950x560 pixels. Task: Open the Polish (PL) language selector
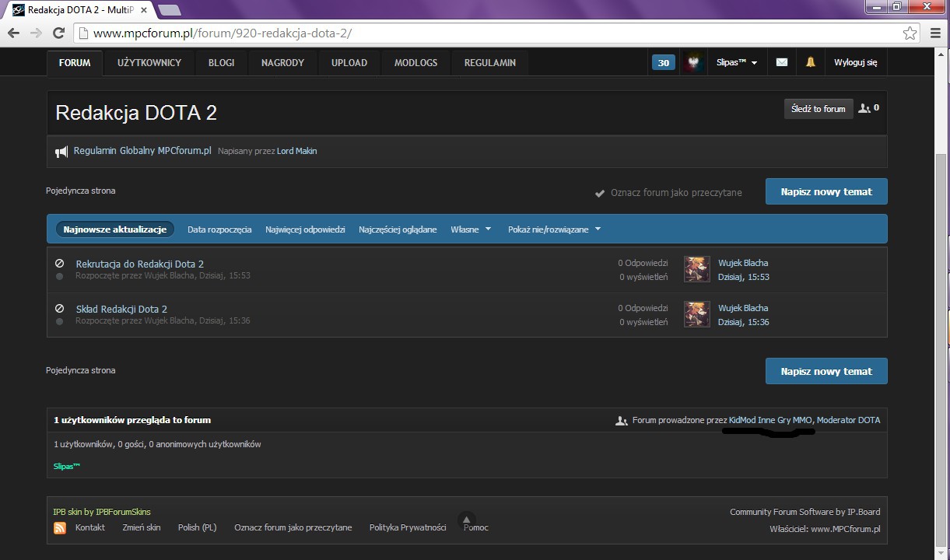click(x=198, y=527)
